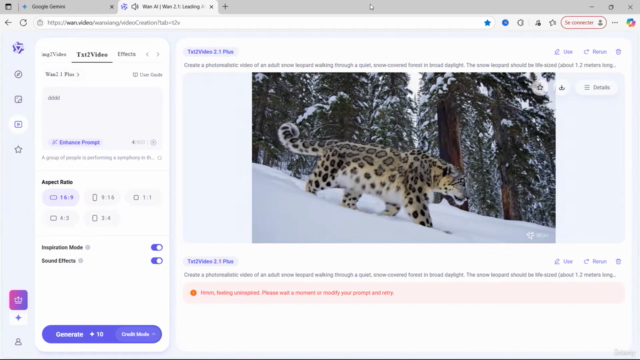Select 4:3 aspect ratio
This screenshot has width=640, height=360.
[x=60, y=218]
